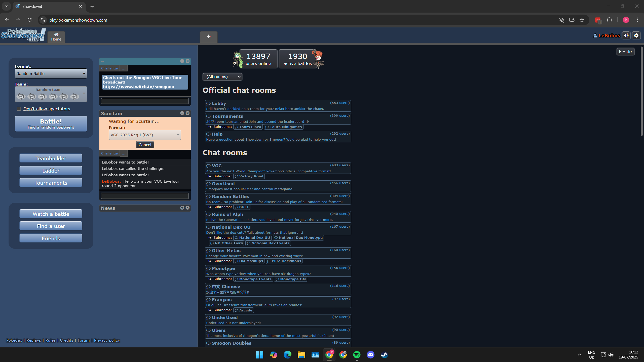Open the (All rooms) filter dropdown

[x=222, y=76]
